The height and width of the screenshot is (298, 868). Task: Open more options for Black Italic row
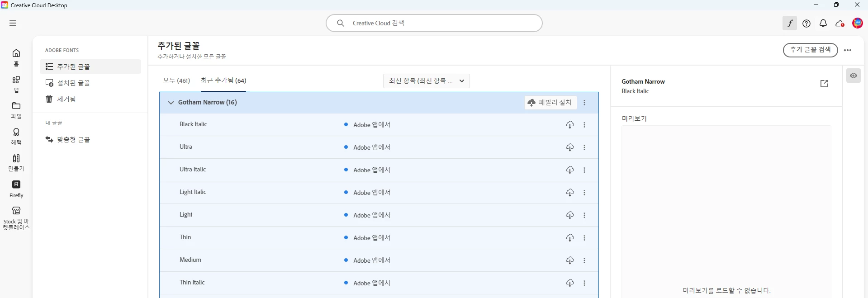click(584, 125)
